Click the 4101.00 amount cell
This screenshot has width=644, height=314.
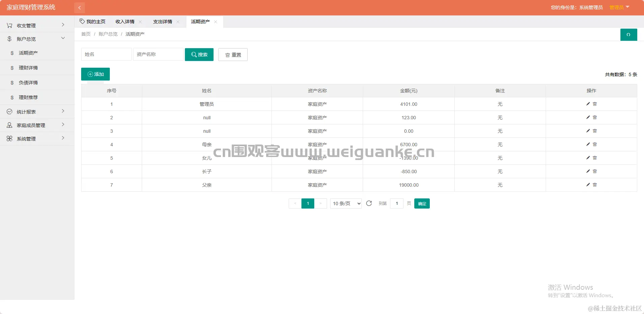point(409,104)
